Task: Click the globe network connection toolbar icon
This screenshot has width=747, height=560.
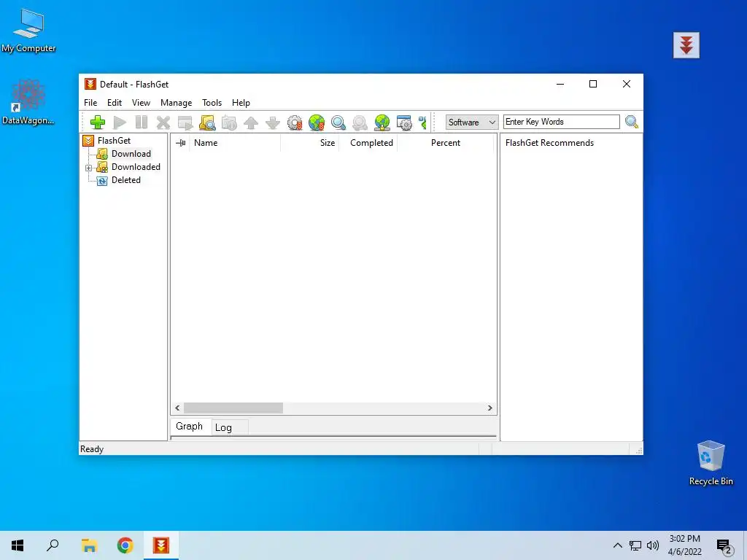Action: click(382, 122)
